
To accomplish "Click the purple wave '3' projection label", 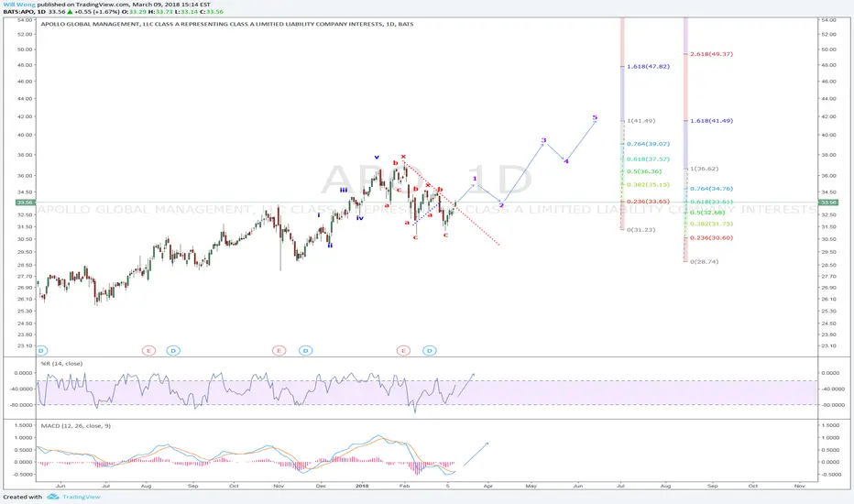I will click(543, 140).
